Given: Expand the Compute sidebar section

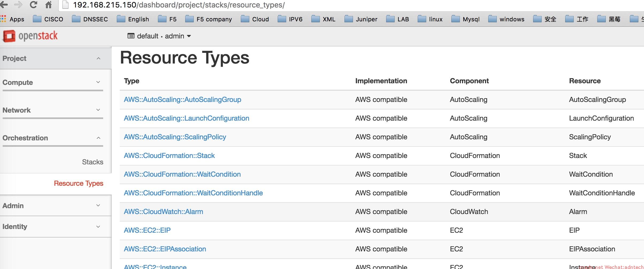Looking at the screenshot, I should tap(53, 82).
